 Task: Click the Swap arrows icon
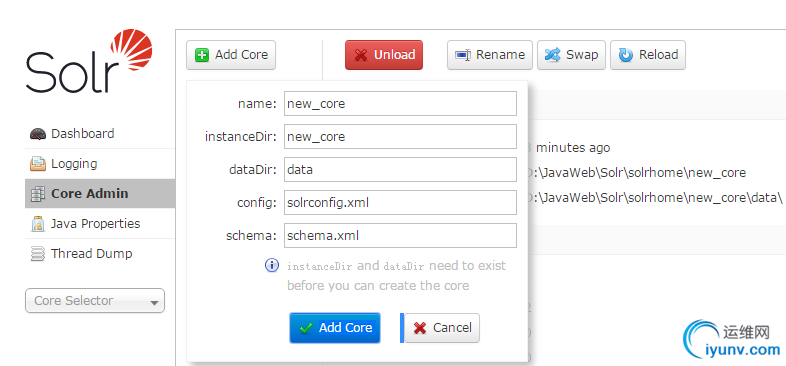point(552,55)
